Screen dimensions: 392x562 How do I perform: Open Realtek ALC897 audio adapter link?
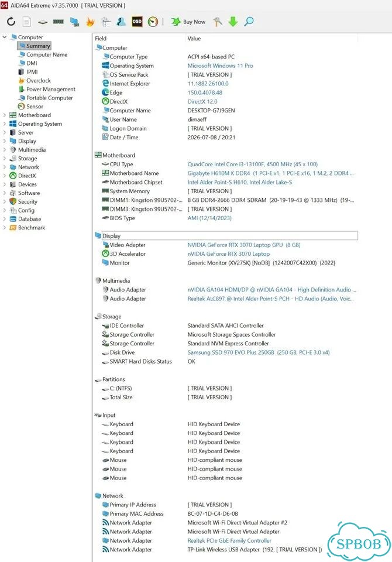coord(270,299)
